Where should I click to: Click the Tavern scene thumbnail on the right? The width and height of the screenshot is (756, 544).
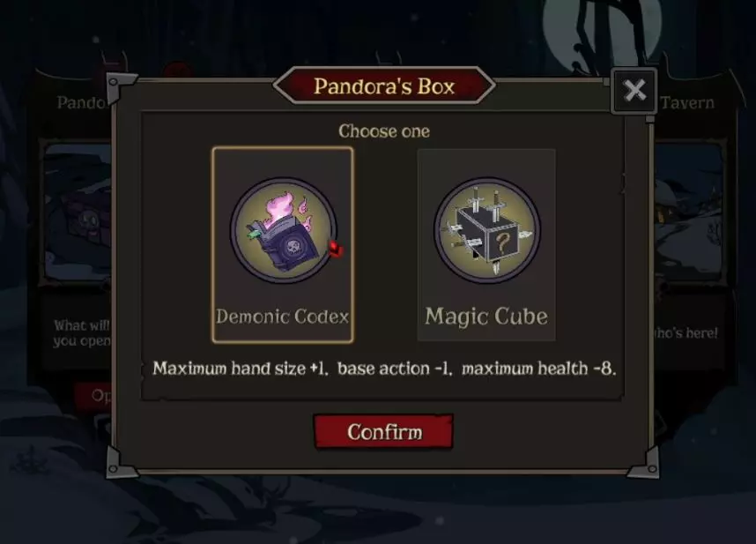pos(689,212)
